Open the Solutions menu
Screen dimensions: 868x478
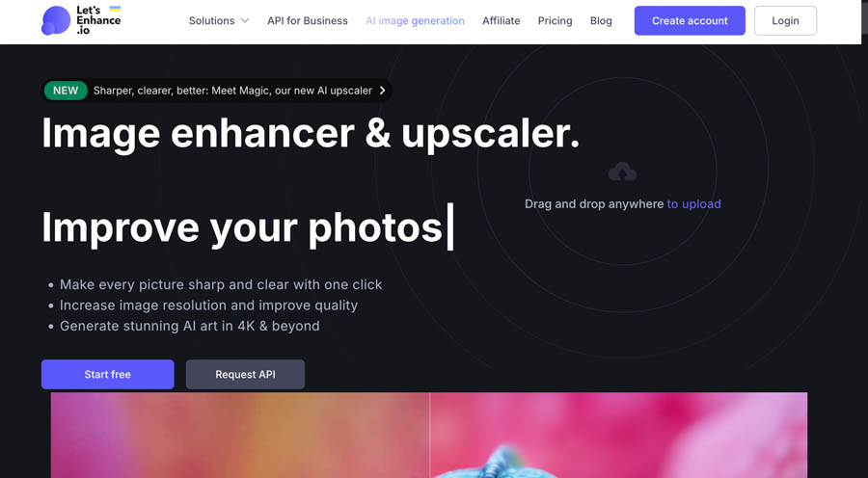pyautogui.click(x=219, y=21)
